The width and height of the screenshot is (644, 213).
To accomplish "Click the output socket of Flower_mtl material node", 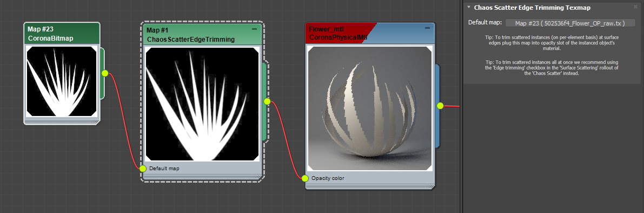I will click(x=440, y=106).
